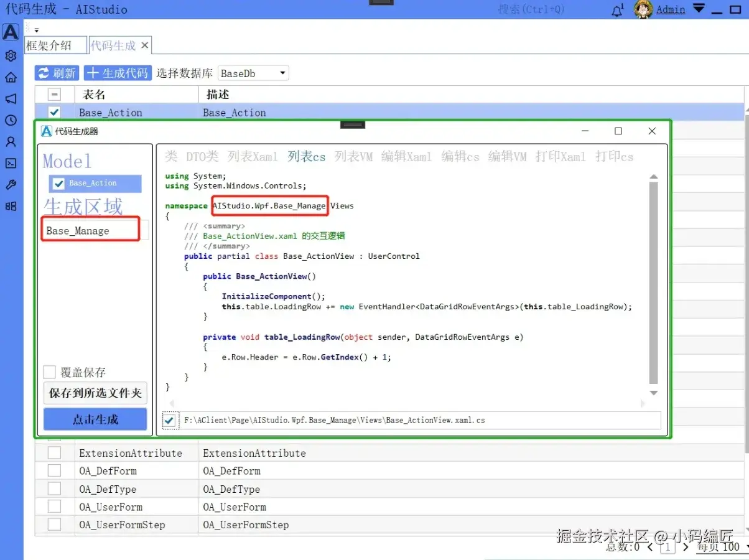Toggle the Base_Action Model checkbox in generator
Viewport: 749px width, 560px height.
[x=59, y=184]
